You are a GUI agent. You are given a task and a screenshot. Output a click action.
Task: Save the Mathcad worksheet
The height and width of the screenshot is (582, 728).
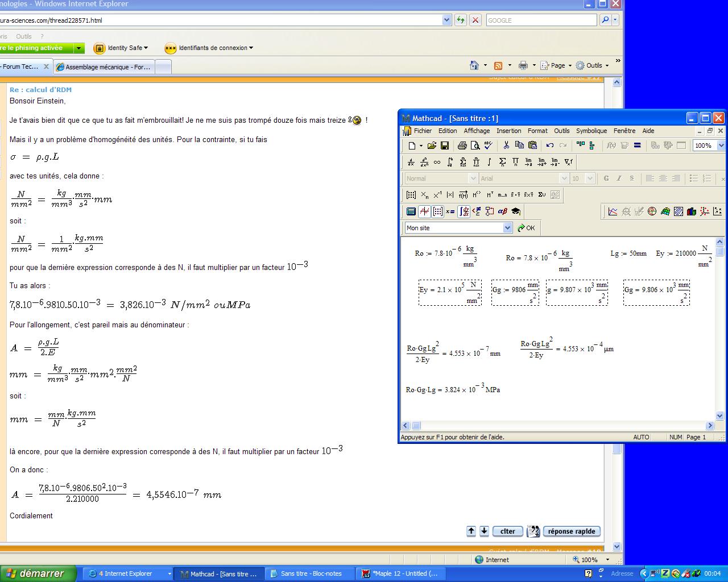[445, 145]
